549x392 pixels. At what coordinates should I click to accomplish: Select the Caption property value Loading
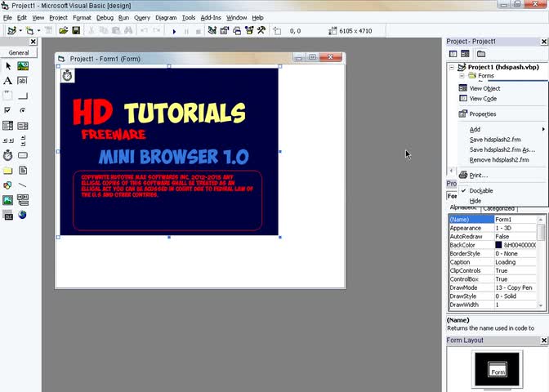[x=516, y=262]
